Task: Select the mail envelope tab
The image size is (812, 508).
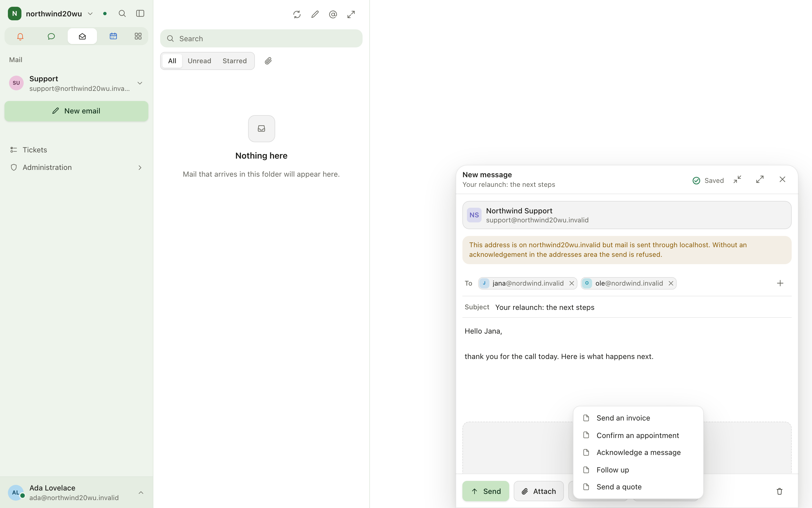Action: [x=82, y=36]
